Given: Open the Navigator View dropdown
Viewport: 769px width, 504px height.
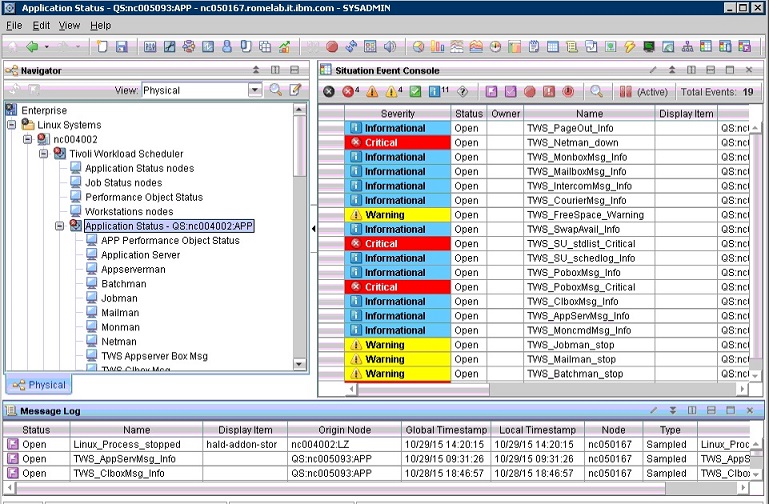Looking at the screenshot, I should 254,90.
